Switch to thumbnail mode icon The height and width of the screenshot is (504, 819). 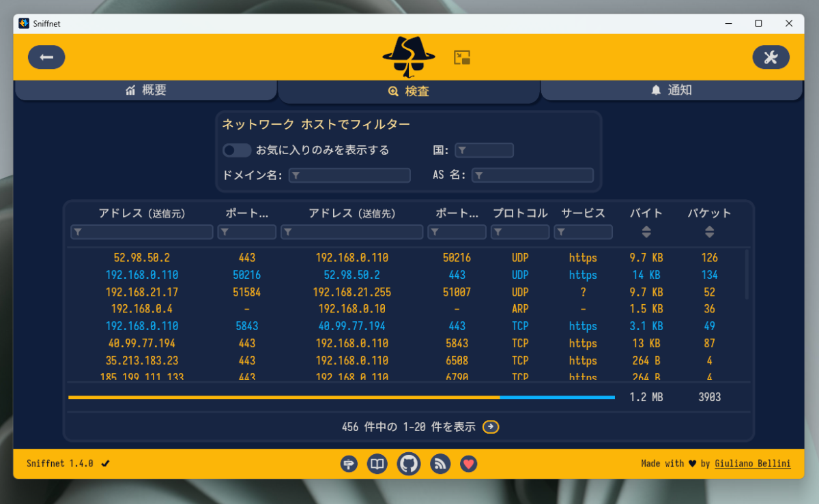click(463, 57)
